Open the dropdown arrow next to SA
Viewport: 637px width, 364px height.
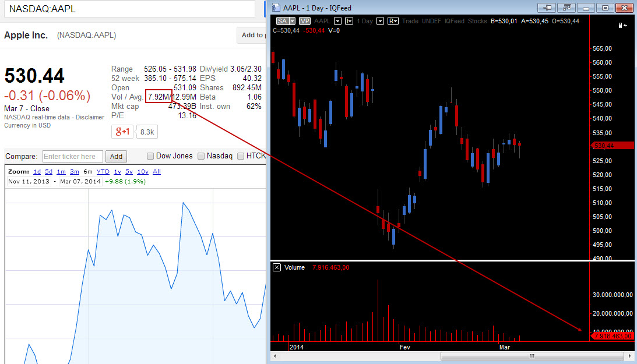point(292,21)
